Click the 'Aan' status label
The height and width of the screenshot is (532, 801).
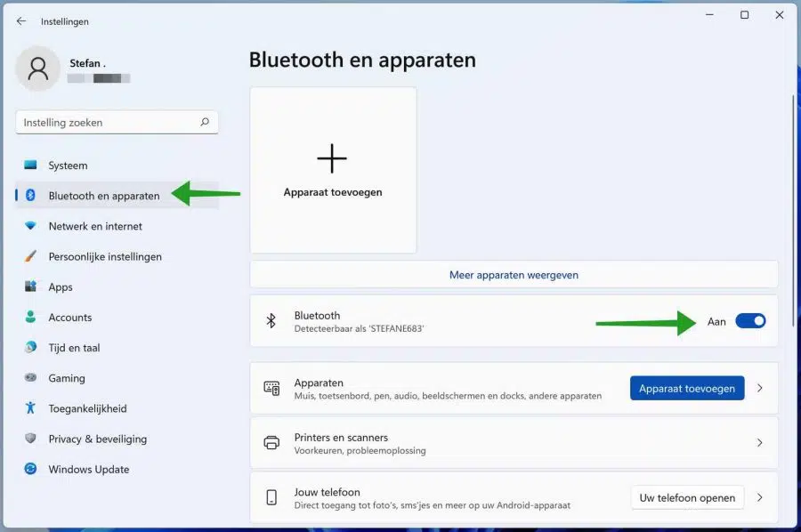[x=716, y=322]
